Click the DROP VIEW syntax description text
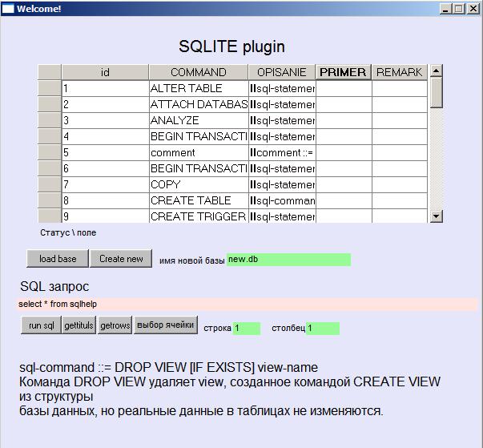Image resolution: width=483 pixels, height=448 pixels. point(168,367)
